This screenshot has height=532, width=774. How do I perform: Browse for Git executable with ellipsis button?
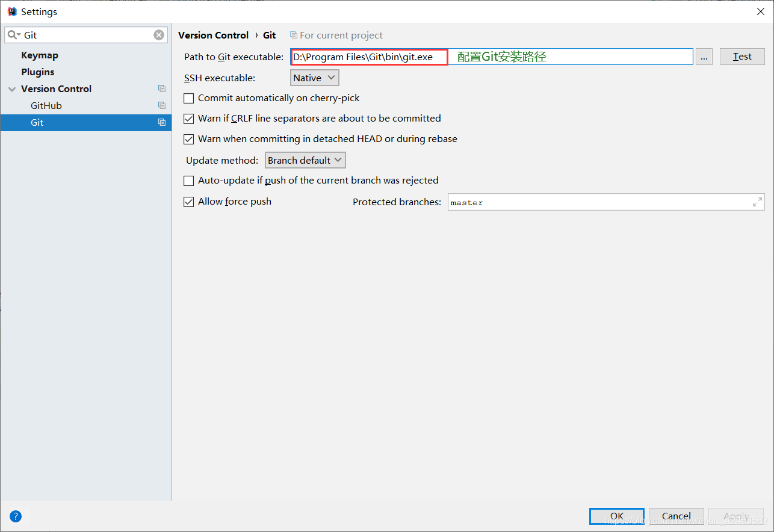tap(704, 57)
